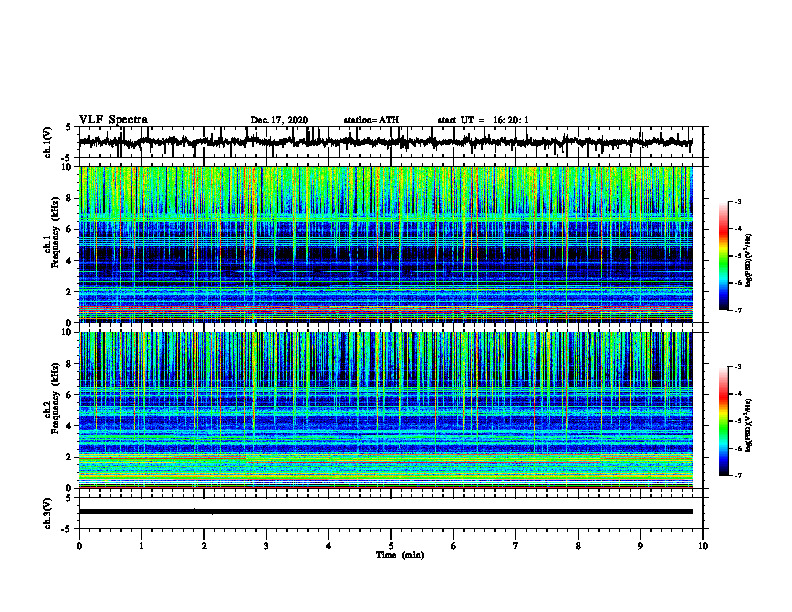
Task: Select the date text 'Dec. 17, 2020'
Action: click(x=279, y=120)
